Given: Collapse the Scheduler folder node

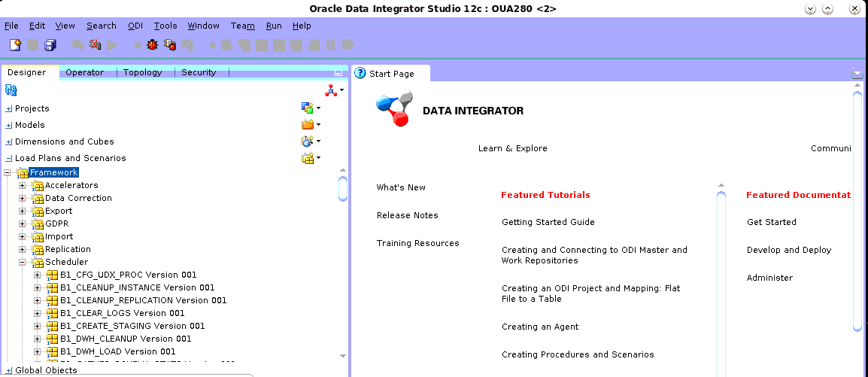Looking at the screenshot, I should tap(22, 263).
